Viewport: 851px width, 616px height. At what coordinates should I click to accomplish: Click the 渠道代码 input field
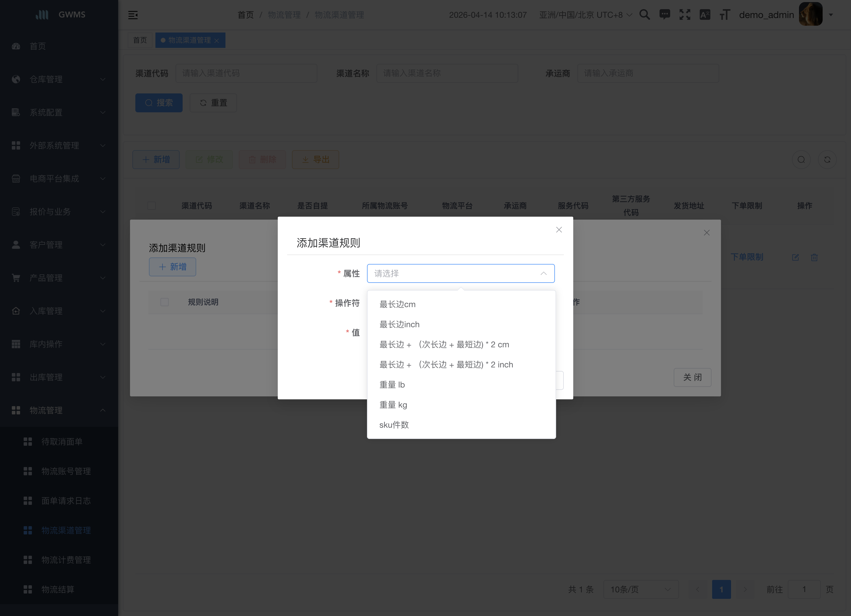(x=246, y=73)
